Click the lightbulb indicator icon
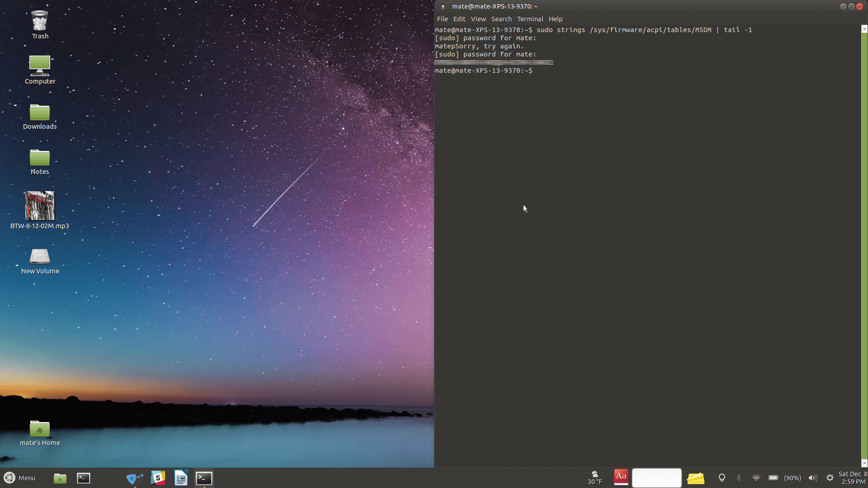The height and width of the screenshot is (488, 868). click(x=722, y=478)
